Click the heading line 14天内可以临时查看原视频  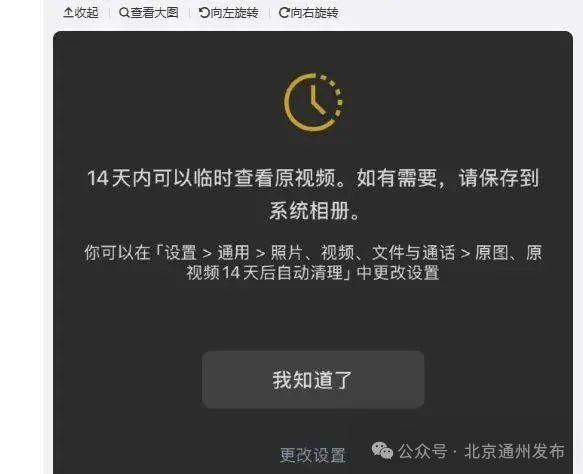(212, 178)
